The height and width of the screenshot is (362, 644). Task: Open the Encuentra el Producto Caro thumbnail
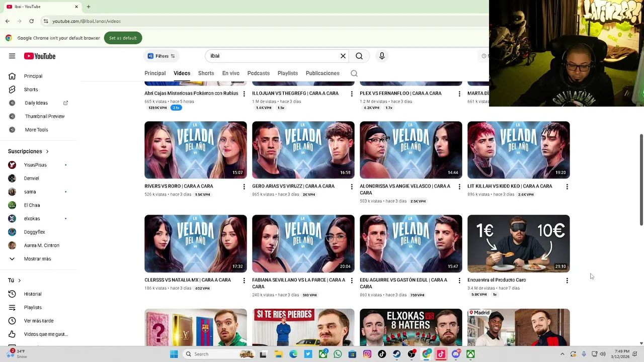[x=519, y=244]
